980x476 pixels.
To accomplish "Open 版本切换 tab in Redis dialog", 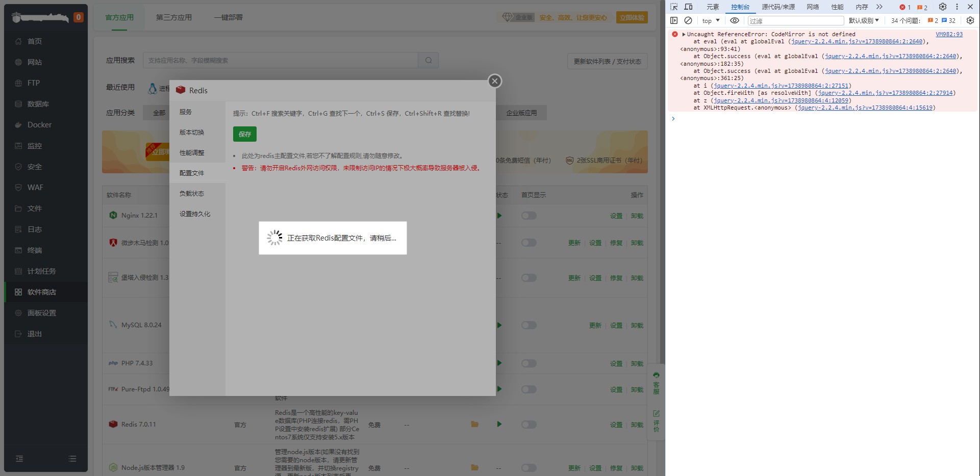I will pyautogui.click(x=197, y=133).
